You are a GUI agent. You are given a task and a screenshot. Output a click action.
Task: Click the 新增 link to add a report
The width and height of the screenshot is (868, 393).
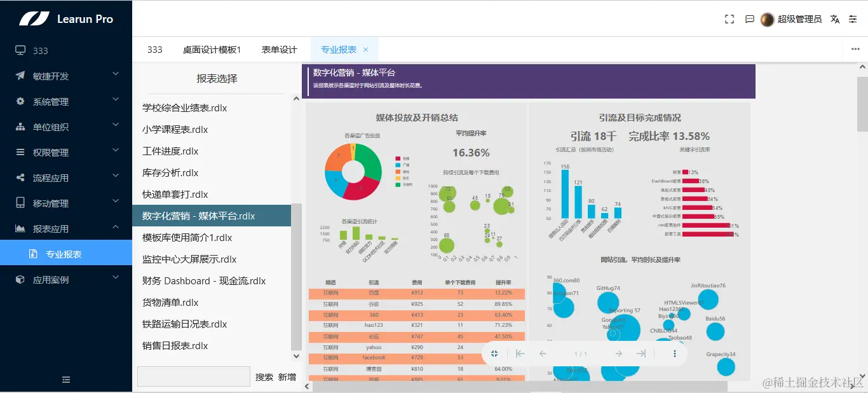tap(285, 376)
